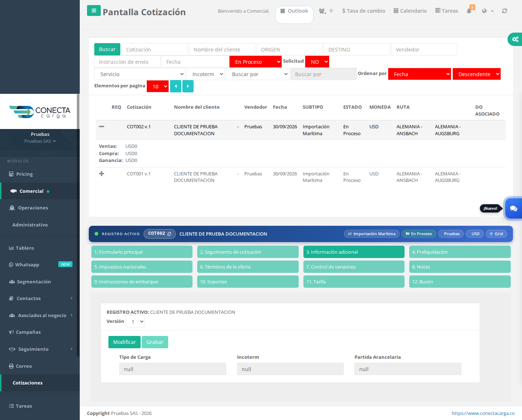This screenshot has width=522, height=420.
Task: Copy the COT002 record code badge
Action: pyautogui.click(x=159, y=234)
